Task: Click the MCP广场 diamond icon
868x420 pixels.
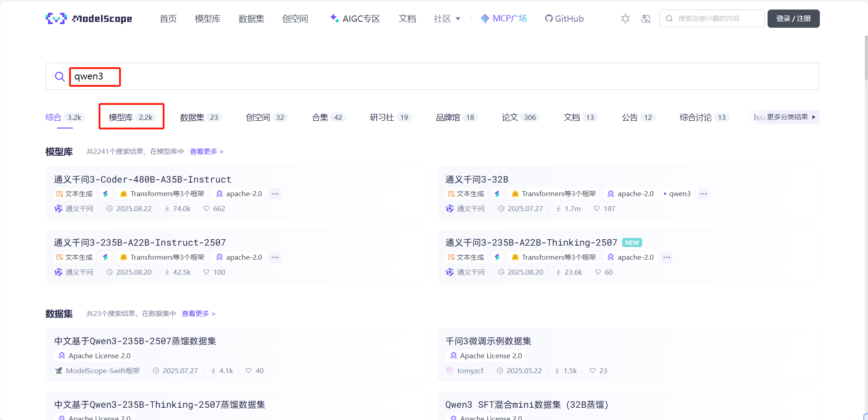Action: tap(484, 19)
